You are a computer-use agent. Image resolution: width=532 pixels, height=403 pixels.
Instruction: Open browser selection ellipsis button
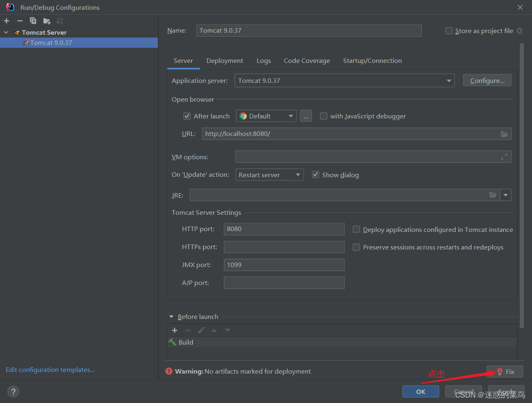click(x=306, y=116)
